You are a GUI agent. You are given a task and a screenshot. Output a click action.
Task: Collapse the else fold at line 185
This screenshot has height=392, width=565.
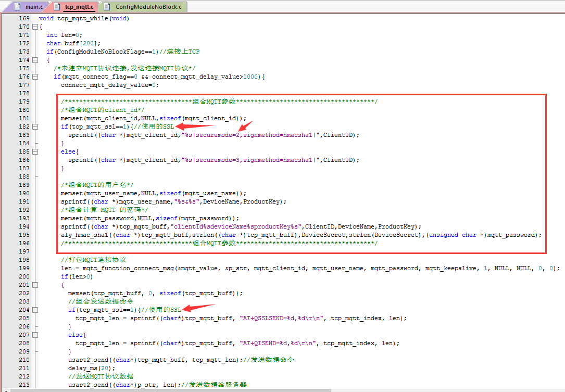[35, 151]
